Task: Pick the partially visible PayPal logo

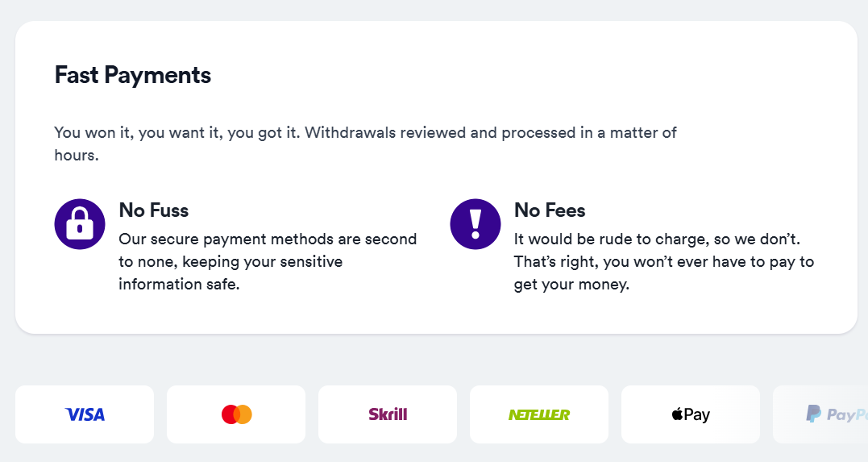Action: (837, 414)
